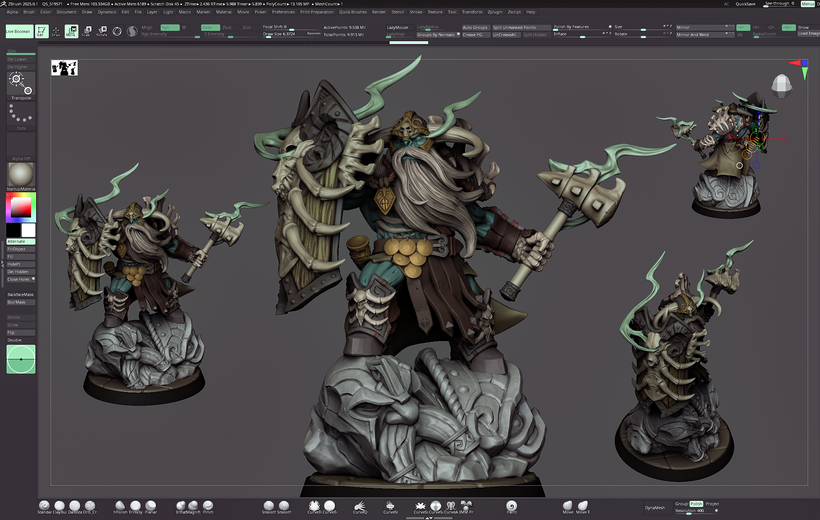The width and height of the screenshot is (820, 520).
Task: Pick a color in the color square
Action: point(20,207)
